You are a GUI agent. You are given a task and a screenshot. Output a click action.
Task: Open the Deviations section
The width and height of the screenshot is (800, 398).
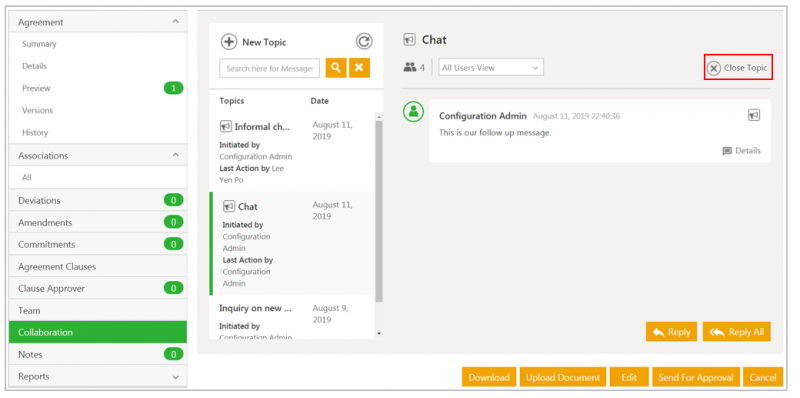[97, 200]
